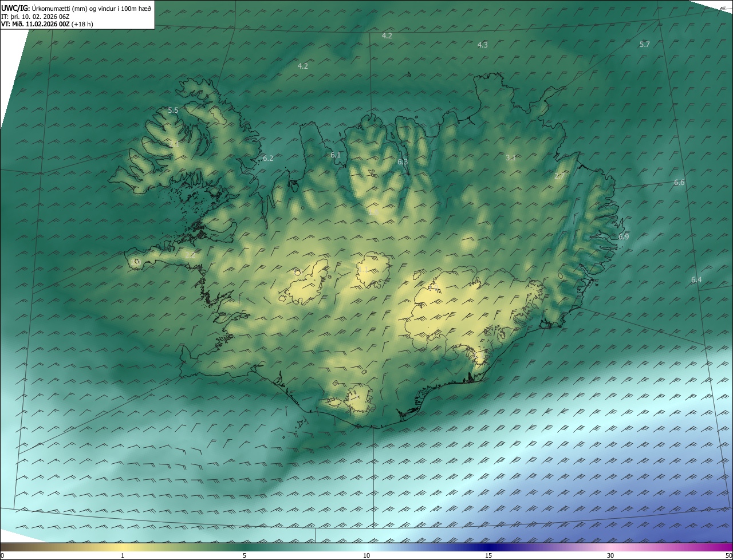Click the 2.7 value on the map
Viewport: 733px width, 560px height.
coord(559,176)
